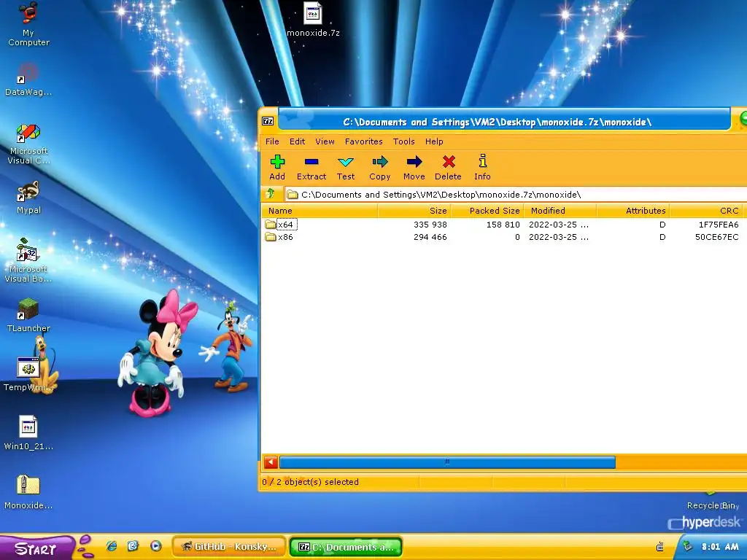The height and width of the screenshot is (560, 747).
Task: Select the x64 folder icon
Action: 271,225
